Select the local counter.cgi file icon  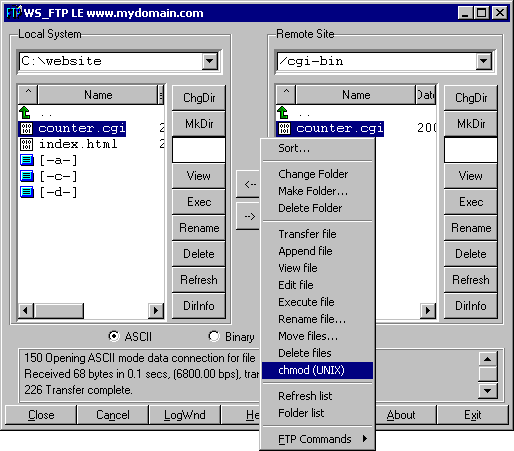26,128
